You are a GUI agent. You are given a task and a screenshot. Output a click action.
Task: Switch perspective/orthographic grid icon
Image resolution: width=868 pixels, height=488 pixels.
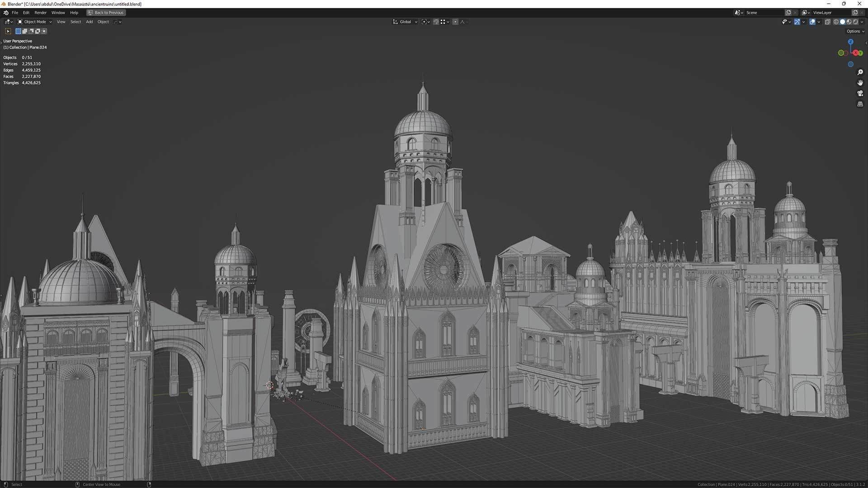(x=860, y=104)
